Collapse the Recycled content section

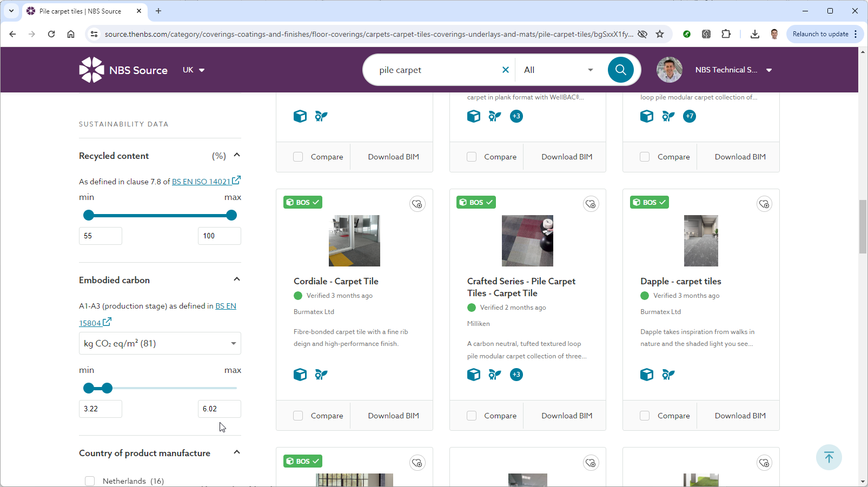click(237, 155)
